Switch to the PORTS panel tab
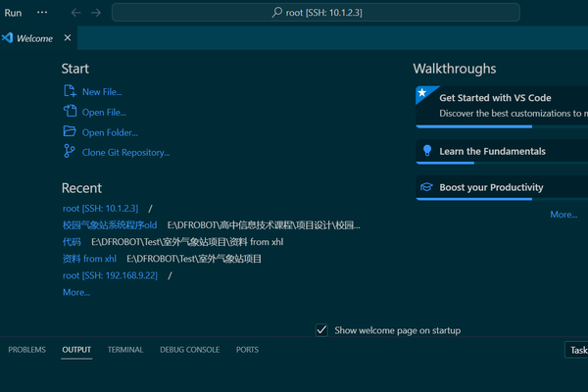This screenshot has height=392, width=588. 247,350
